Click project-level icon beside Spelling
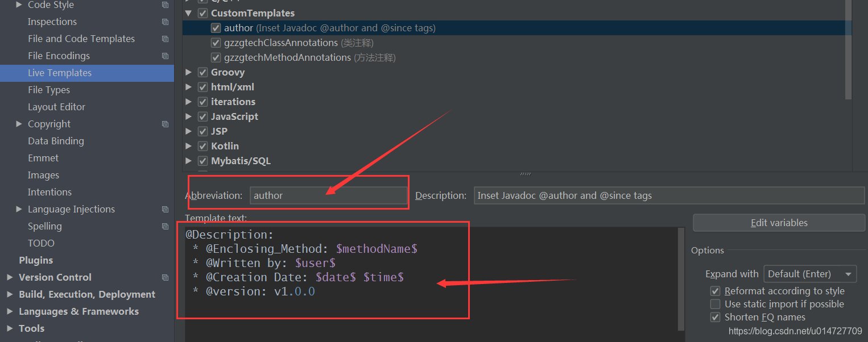This screenshot has height=342, width=868. click(x=165, y=227)
